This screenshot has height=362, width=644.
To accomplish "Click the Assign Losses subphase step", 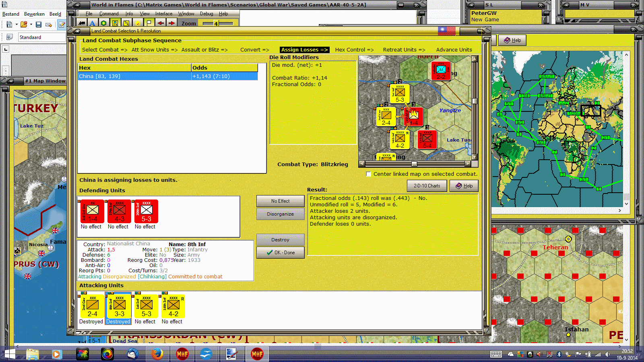I will 304,50.
